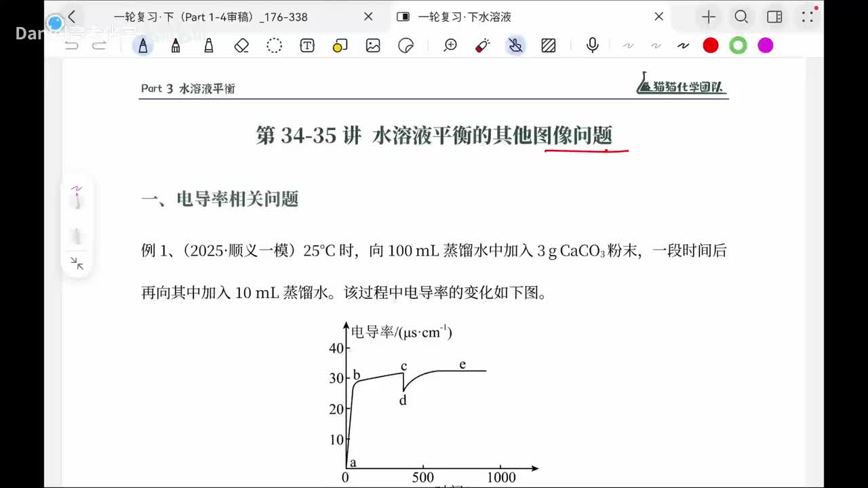Choose the thinnest stroke width

[629, 45]
